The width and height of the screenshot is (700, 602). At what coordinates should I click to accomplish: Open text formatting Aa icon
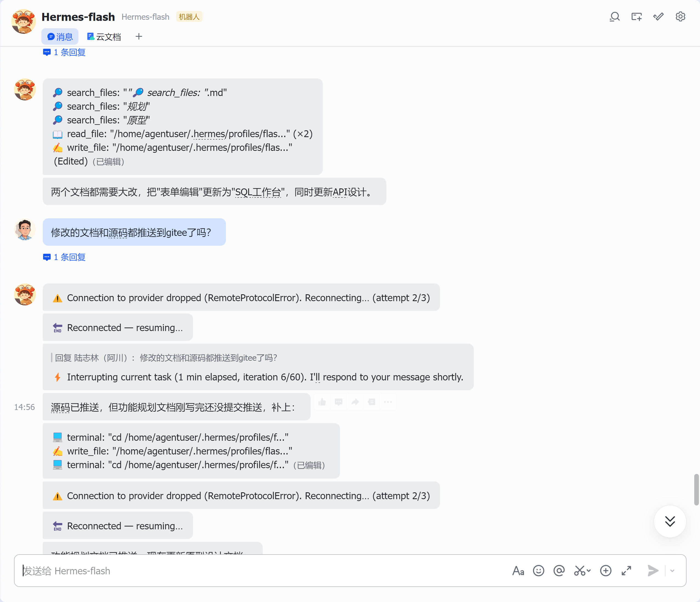[518, 570]
